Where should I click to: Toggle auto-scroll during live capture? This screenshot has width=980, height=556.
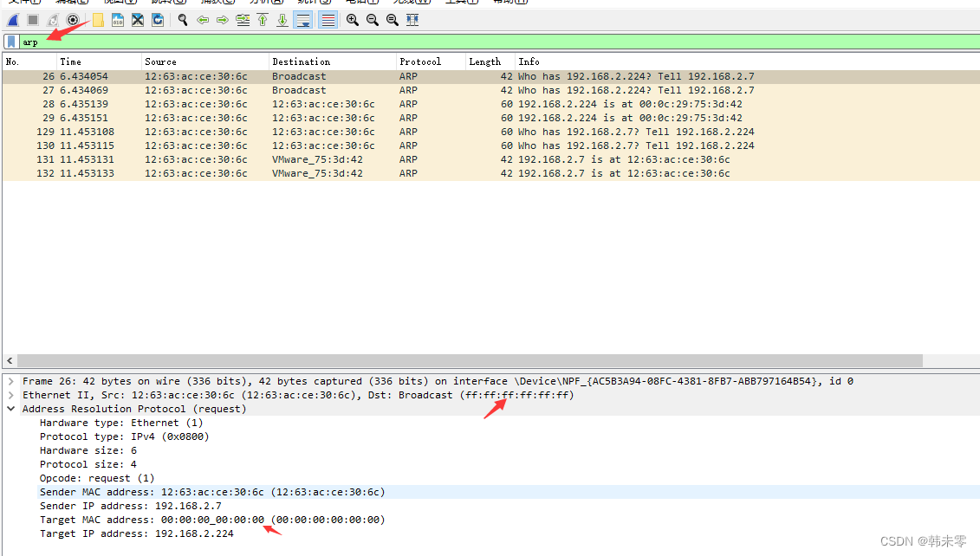pyautogui.click(x=304, y=19)
